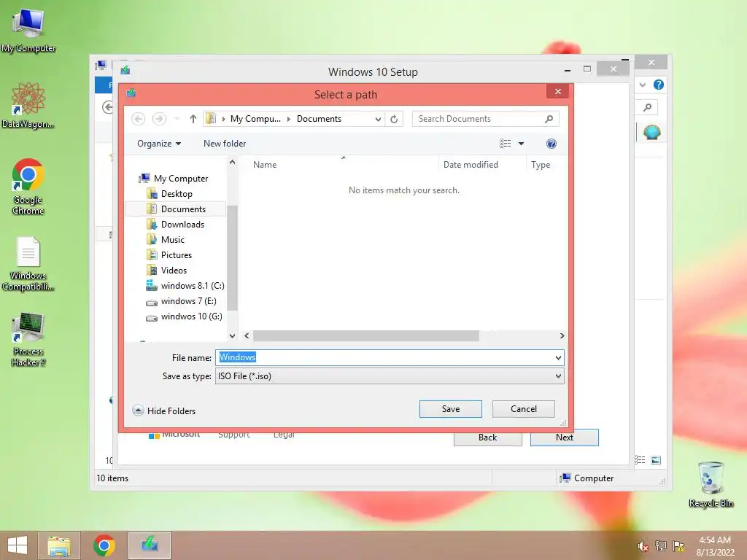Refresh the Documents folder listing

pyautogui.click(x=394, y=119)
